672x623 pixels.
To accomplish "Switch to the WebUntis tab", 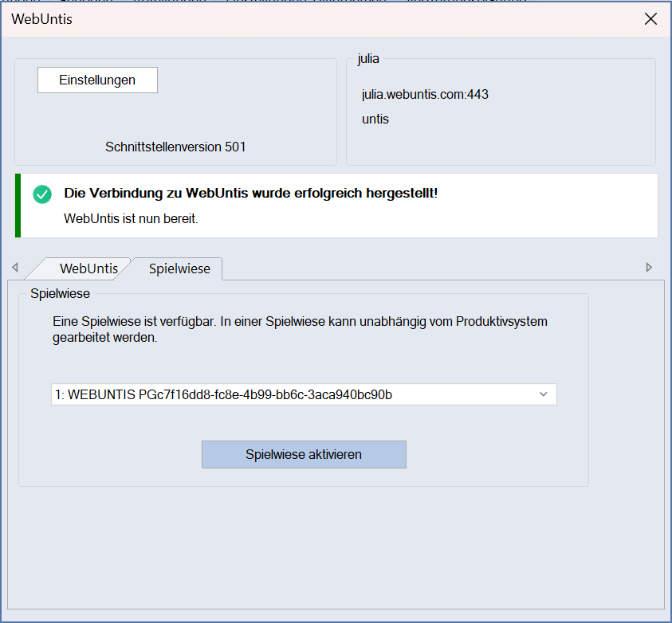I will tap(88, 268).
